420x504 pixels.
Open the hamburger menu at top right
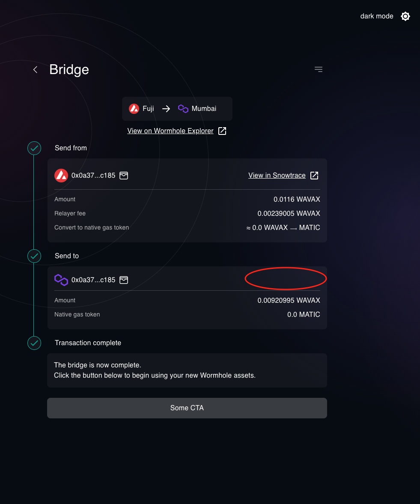pyautogui.click(x=319, y=69)
